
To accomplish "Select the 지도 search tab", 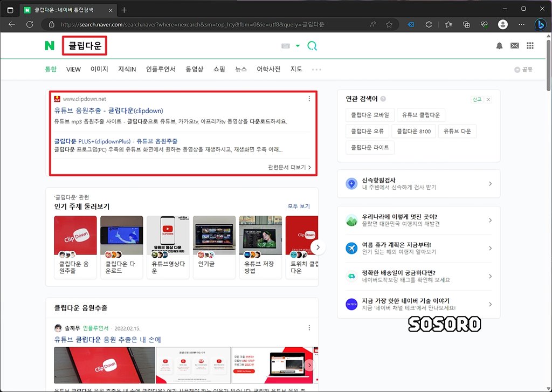I will pyautogui.click(x=296, y=69).
